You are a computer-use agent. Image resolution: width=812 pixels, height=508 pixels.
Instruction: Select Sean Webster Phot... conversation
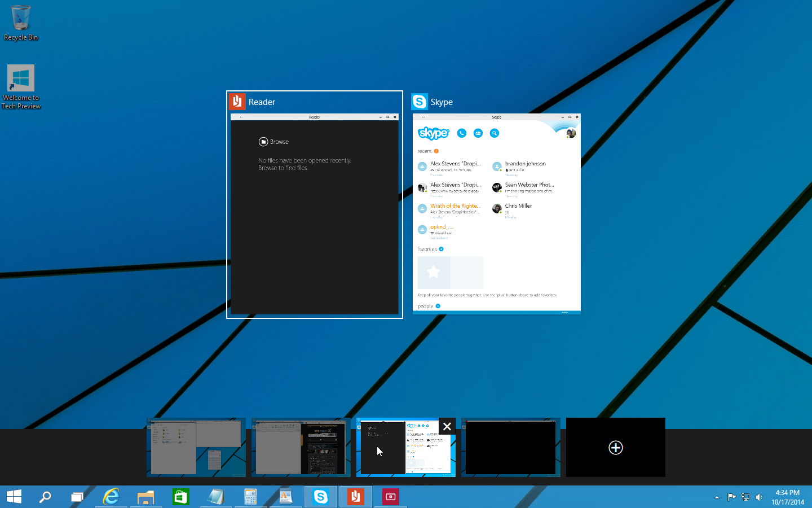[x=523, y=189]
